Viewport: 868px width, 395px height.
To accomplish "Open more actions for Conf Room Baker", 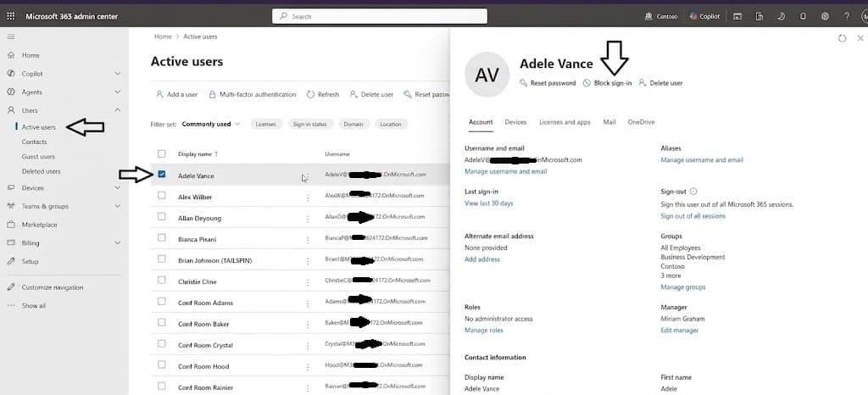I will click(x=307, y=324).
